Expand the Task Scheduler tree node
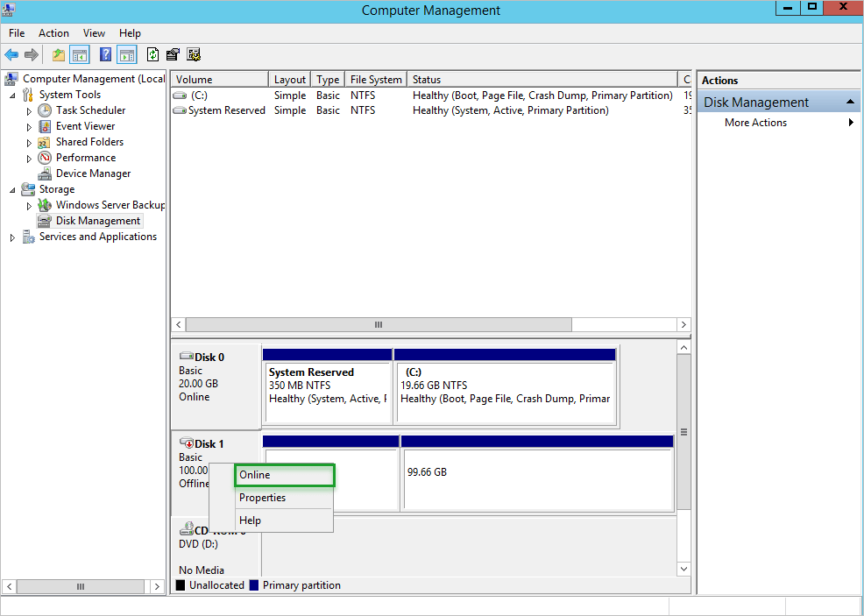This screenshot has height=616, width=864. 29,111
